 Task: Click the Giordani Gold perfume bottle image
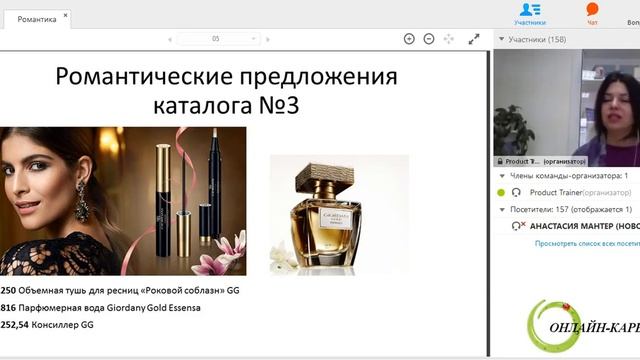[339, 215]
